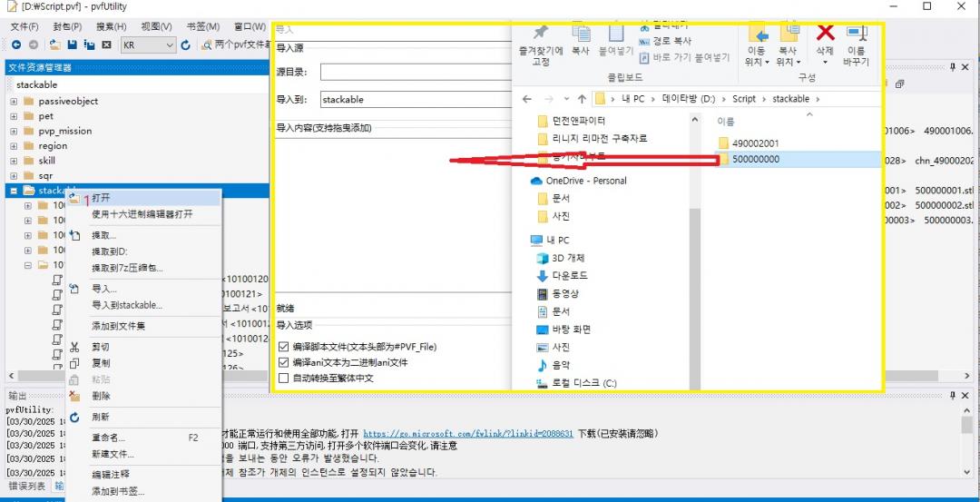This screenshot has width=980, height=502.
Task: Click the up arrow in Explorer navigation bar
Action: (581, 99)
